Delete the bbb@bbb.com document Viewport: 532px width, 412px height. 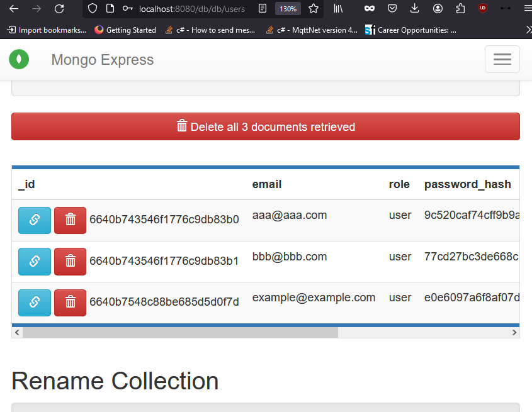71,262
